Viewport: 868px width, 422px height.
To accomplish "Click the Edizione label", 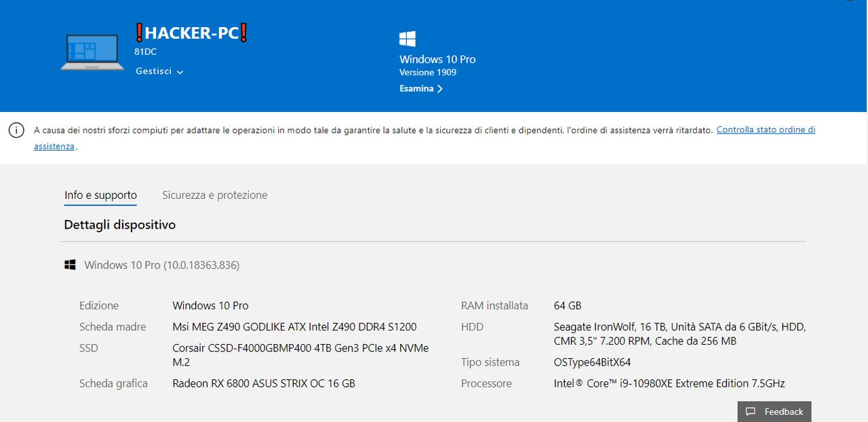I will pyautogui.click(x=99, y=306).
